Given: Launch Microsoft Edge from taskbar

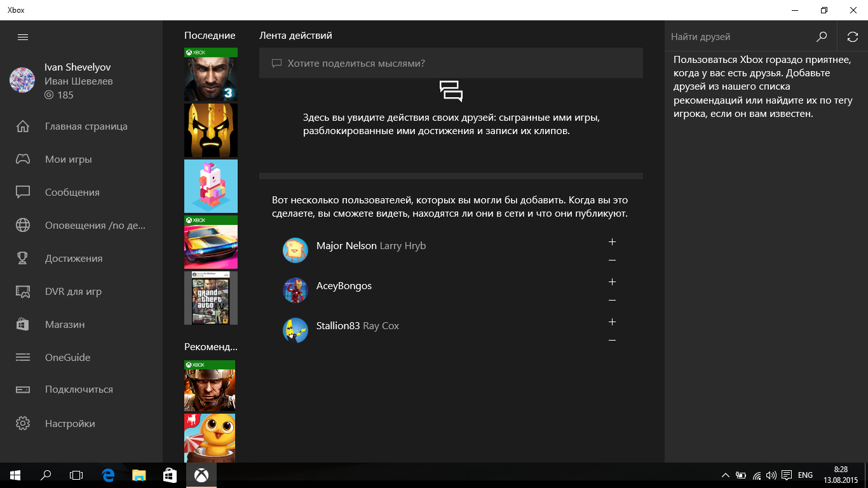Looking at the screenshot, I should [x=108, y=475].
